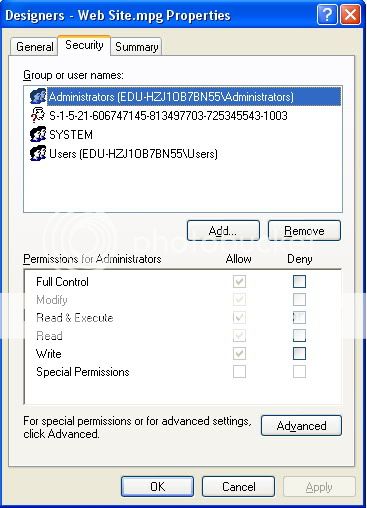Viewport: 367px width, 508px height.
Task: Check Deny for Write permission
Action: [x=299, y=353]
